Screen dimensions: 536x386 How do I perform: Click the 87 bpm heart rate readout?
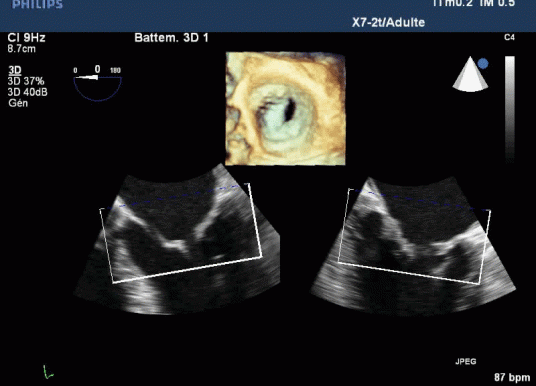point(512,377)
